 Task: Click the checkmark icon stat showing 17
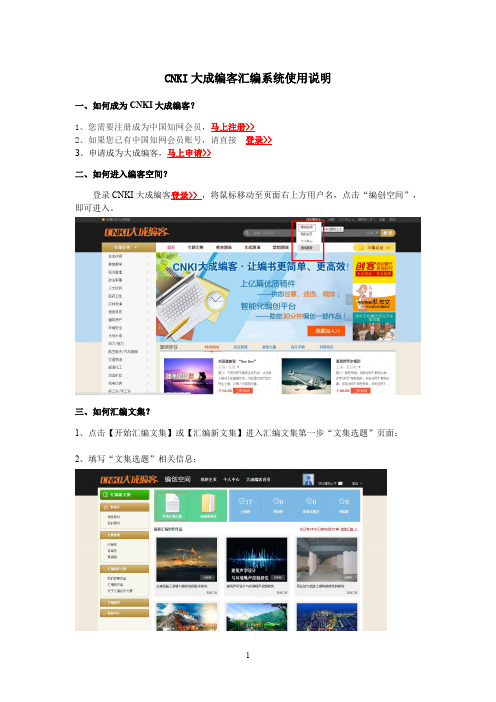coord(246,506)
